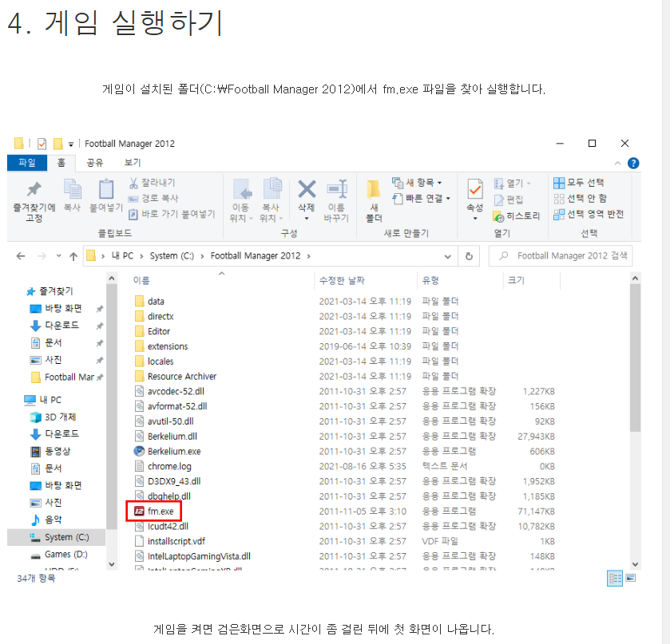This screenshot has width=670, height=644.
Task: Open 속성 (Properties) icon
Action: point(474,200)
